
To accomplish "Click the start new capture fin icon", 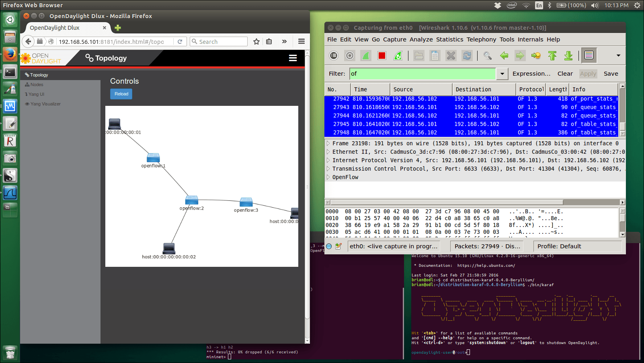I will (366, 56).
